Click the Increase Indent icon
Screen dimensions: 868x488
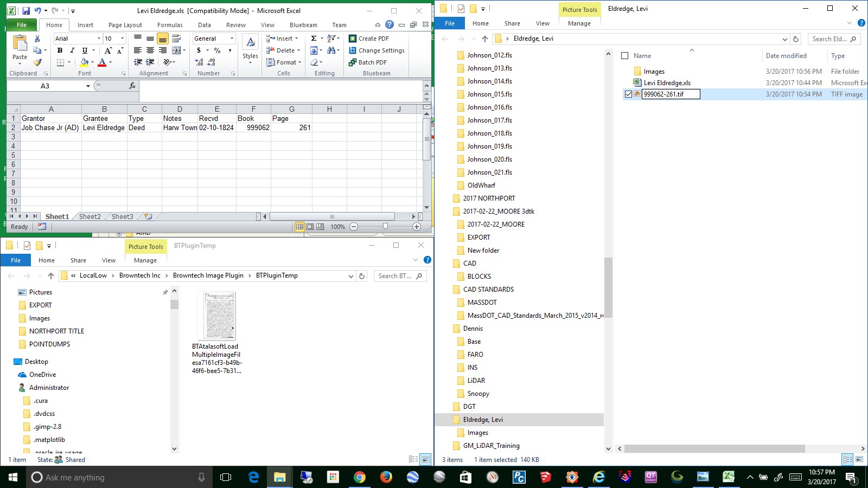point(150,62)
